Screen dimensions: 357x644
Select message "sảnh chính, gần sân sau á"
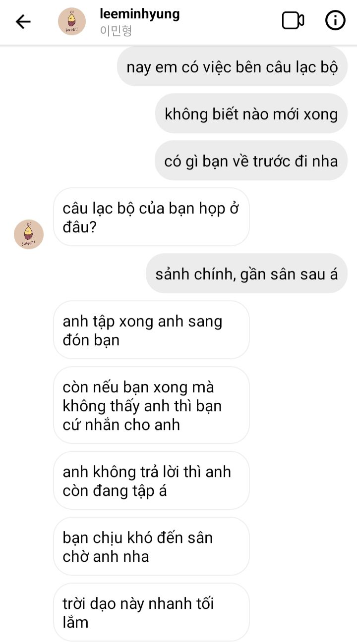[x=246, y=274]
